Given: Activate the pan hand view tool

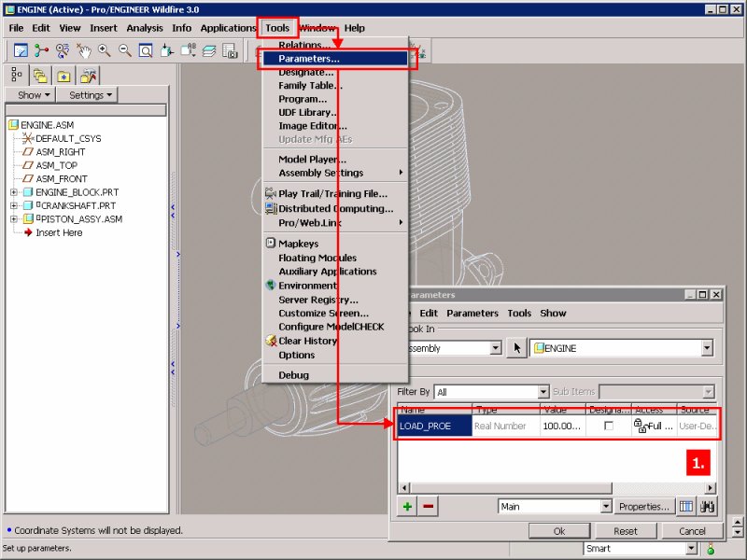Looking at the screenshot, I should (x=83, y=50).
